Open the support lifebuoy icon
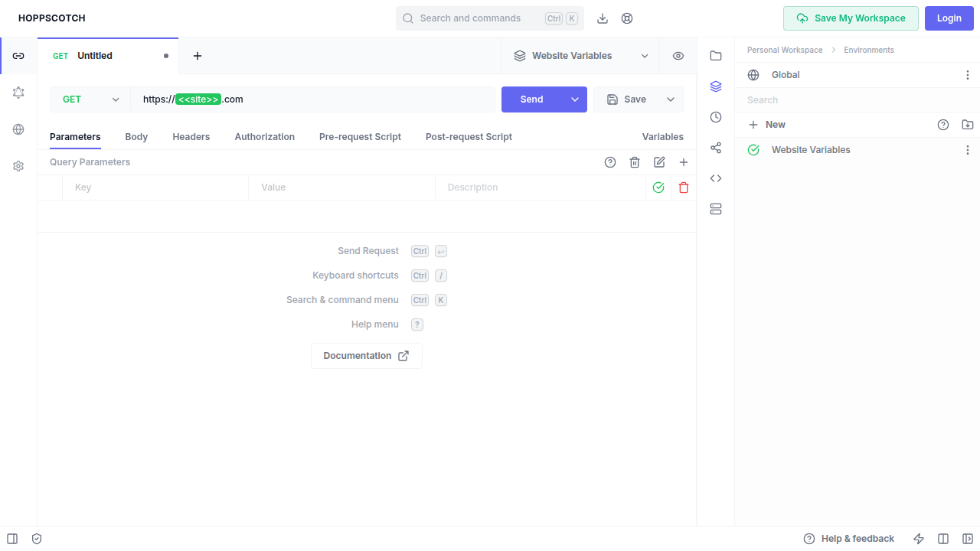This screenshot has width=980, height=551. [x=627, y=18]
